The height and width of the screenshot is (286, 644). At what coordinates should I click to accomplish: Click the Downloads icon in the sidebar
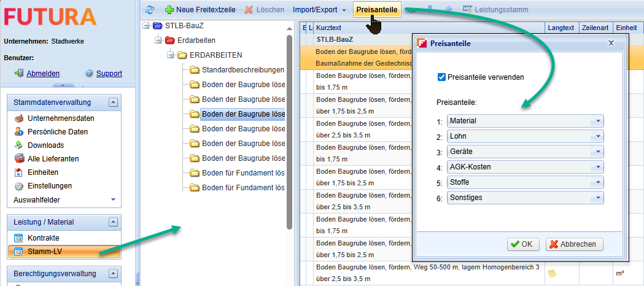tap(18, 145)
